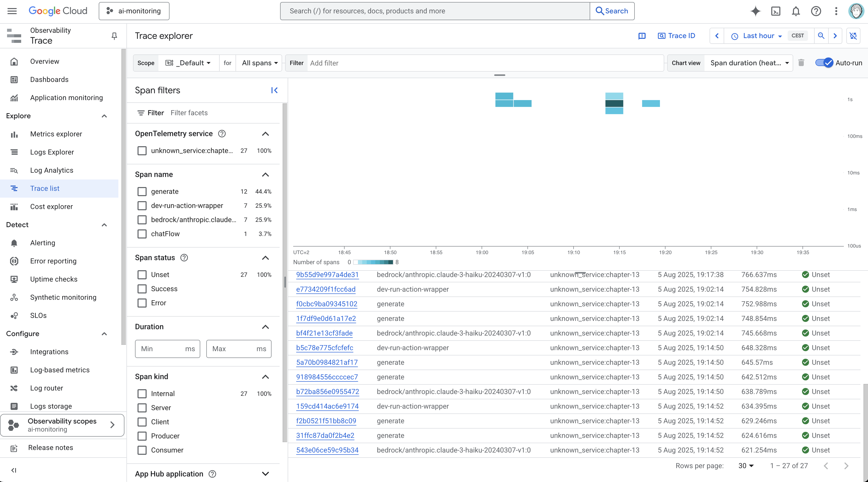The width and height of the screenshot is (868, 482).
Task: Open the help question mark menu
Action: tap(816, 11)
